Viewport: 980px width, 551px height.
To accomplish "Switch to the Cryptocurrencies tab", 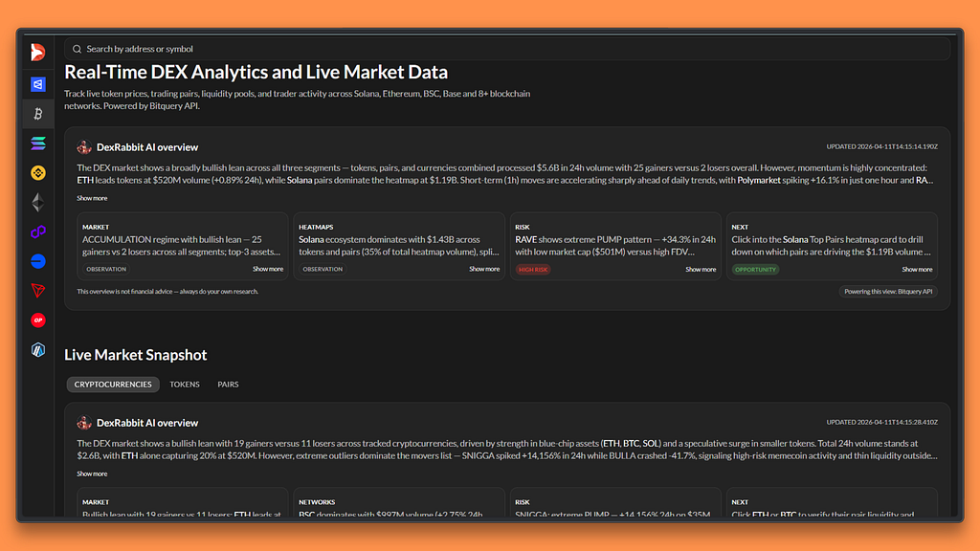I will 113,385.
